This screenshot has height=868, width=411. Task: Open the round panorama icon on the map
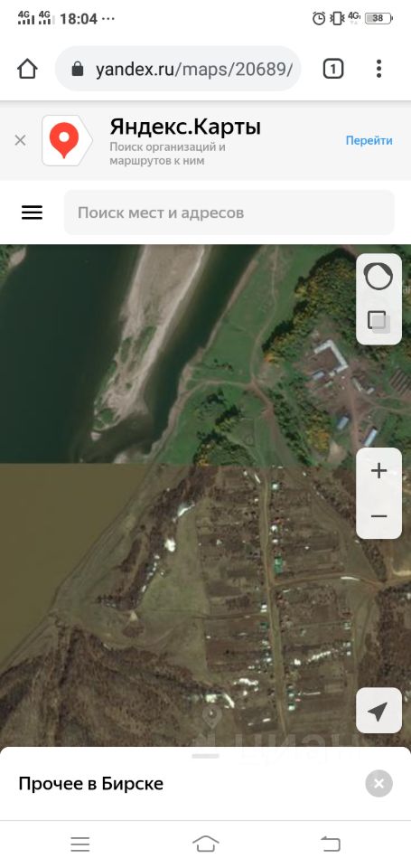pyautogui.click(x=378, y=277)
